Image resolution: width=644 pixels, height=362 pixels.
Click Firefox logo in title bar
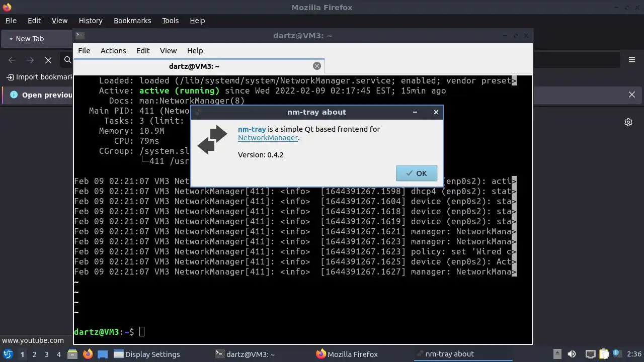point(7,7)
